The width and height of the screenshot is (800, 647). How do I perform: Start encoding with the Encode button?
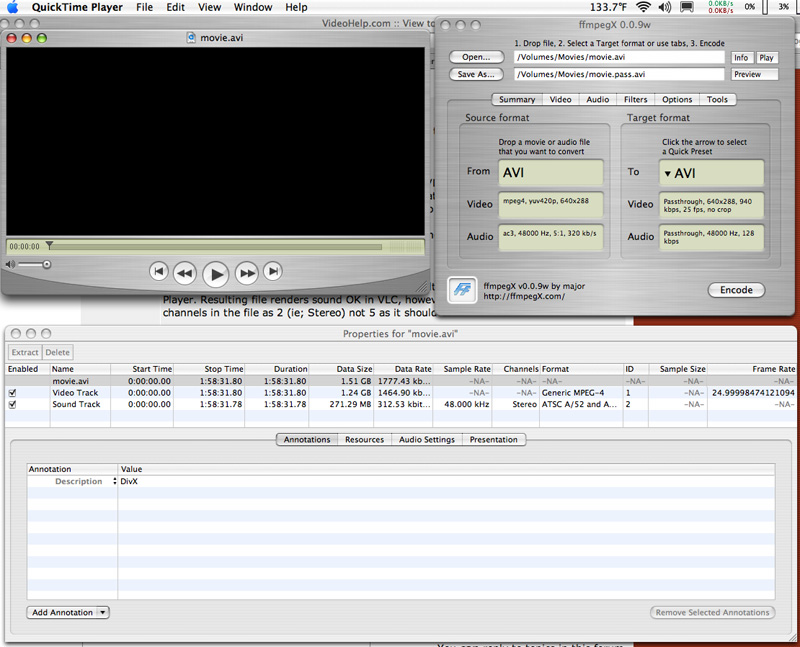[x=736, y=290]
